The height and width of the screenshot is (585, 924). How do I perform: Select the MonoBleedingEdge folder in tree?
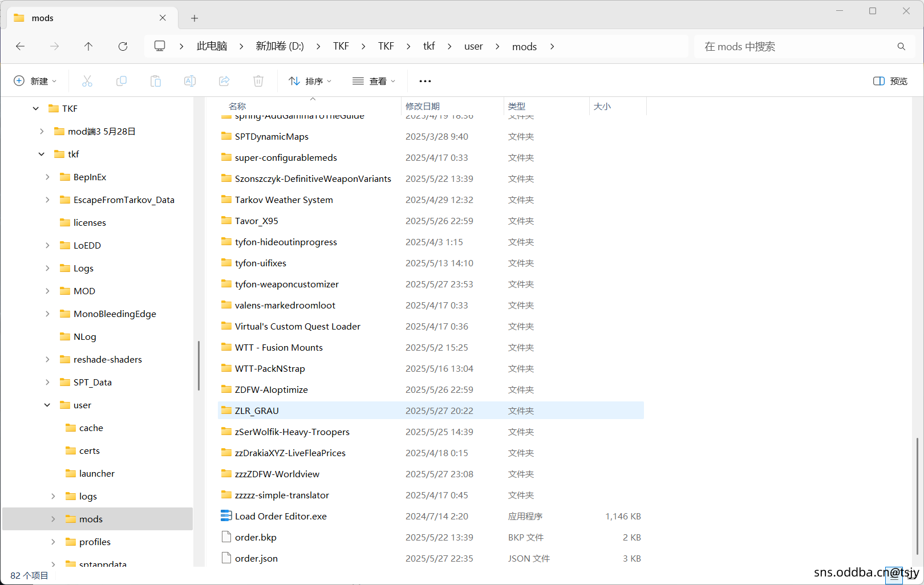click(x=115, y=314)
